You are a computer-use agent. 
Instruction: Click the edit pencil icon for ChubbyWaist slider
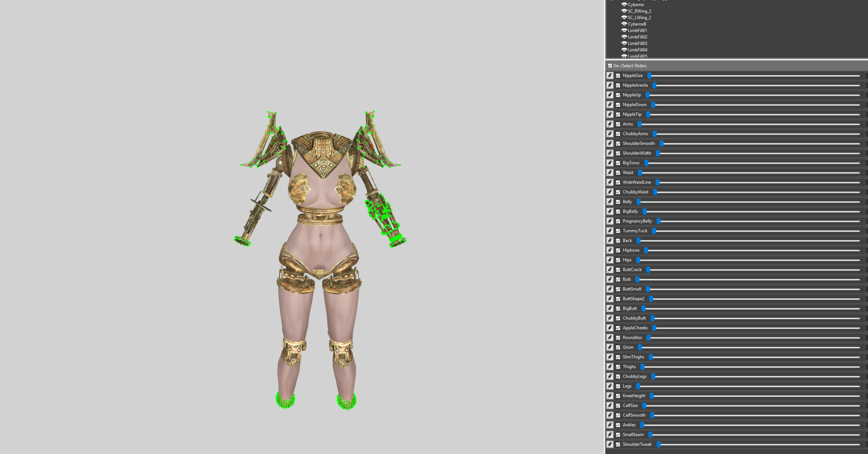click(610, 192)
